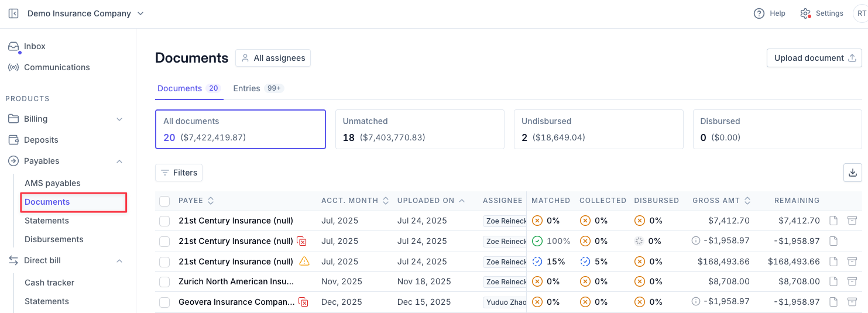Open the Settings gear in the header
Image resolution: width=868 pixels, height=313 pixels.
pos(806,13)
